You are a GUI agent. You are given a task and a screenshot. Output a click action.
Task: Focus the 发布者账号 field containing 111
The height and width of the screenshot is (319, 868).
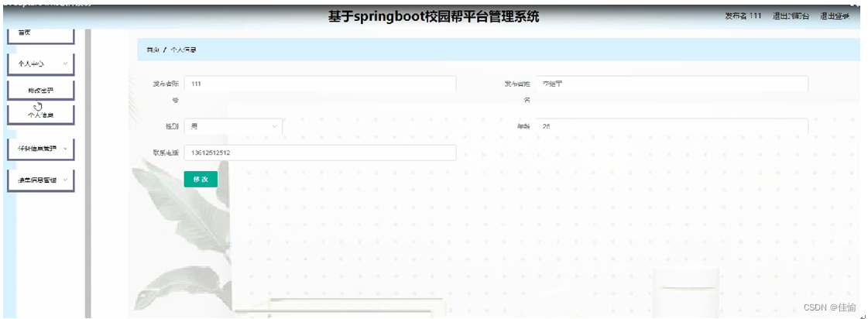320,84
